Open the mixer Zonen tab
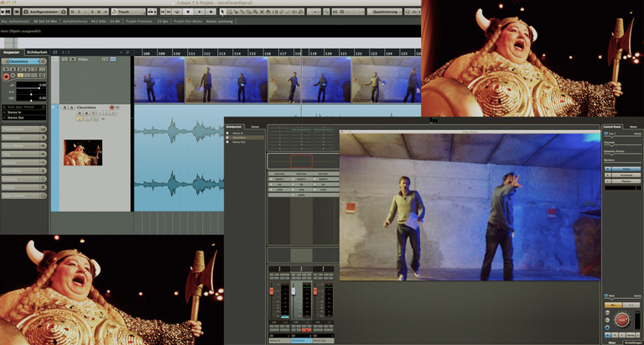Viewport: 644px width, 345px height. point(255,127)
